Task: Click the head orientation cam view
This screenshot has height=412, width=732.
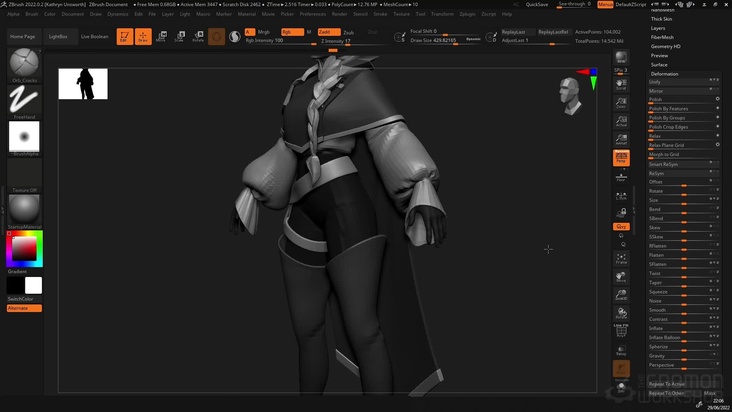Action: pyautogui.click(x=570, y=96)
